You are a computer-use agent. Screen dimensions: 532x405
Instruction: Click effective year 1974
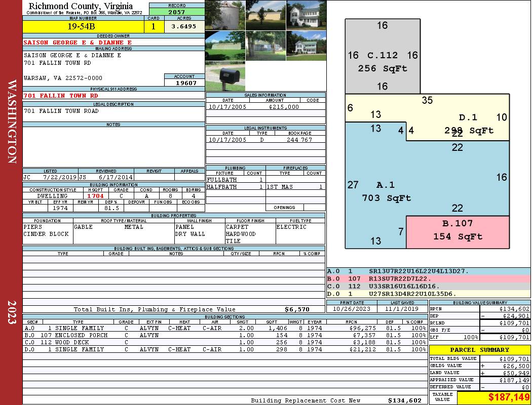pos(60,208)
